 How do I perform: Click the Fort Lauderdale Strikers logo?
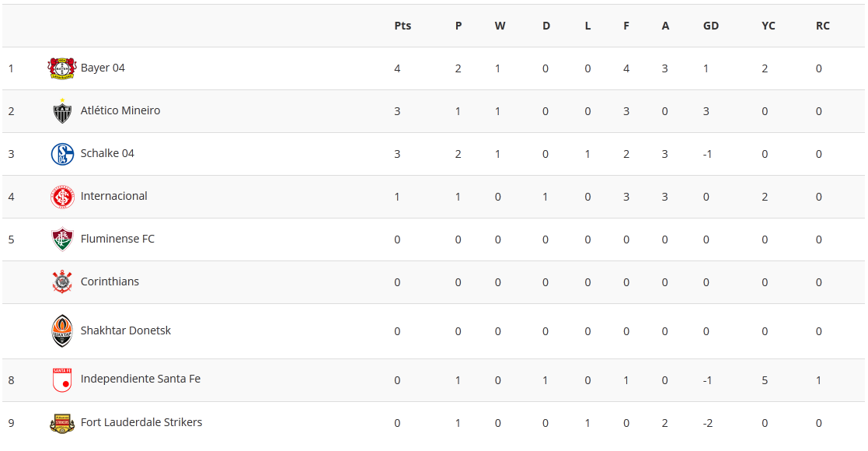[62, 423]
